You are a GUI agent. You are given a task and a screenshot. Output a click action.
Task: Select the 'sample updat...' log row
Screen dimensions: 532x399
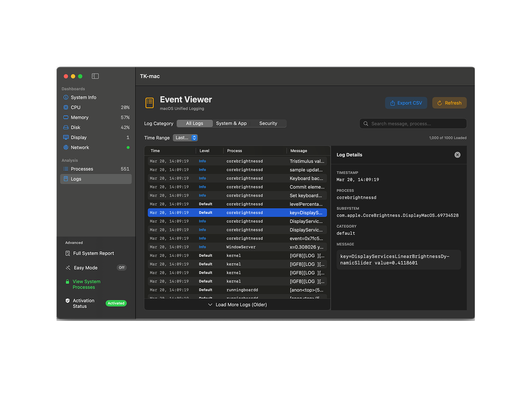pos(237,170)
